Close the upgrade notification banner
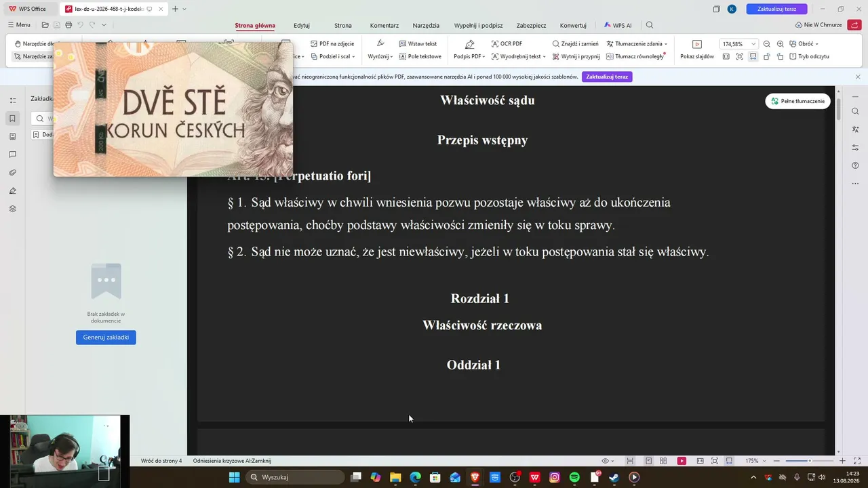 858,77
